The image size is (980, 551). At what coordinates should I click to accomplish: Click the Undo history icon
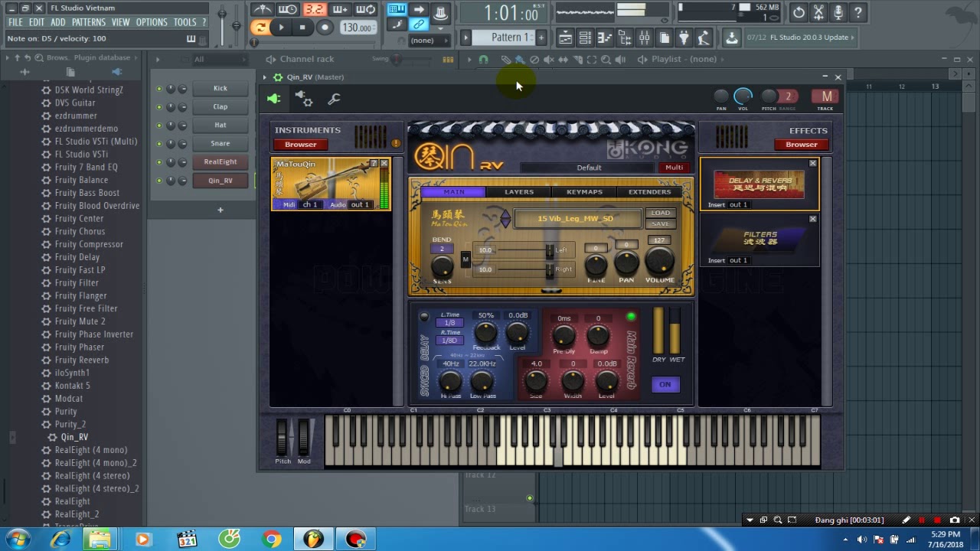(x=799, y=12)
